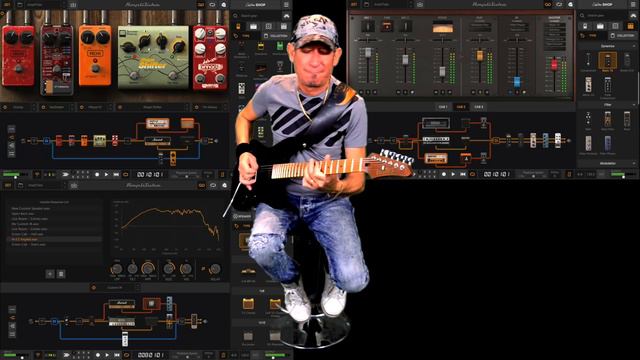
Task: Select the amp category tab in the top-left browser
Action: tap(253, 27)
